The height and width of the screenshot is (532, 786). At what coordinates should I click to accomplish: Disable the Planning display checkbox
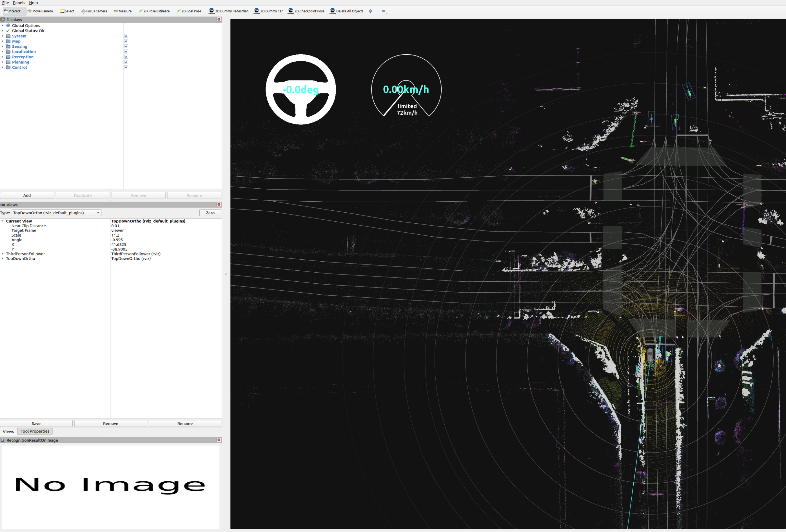pyautogui.click(x=126, y=62)
